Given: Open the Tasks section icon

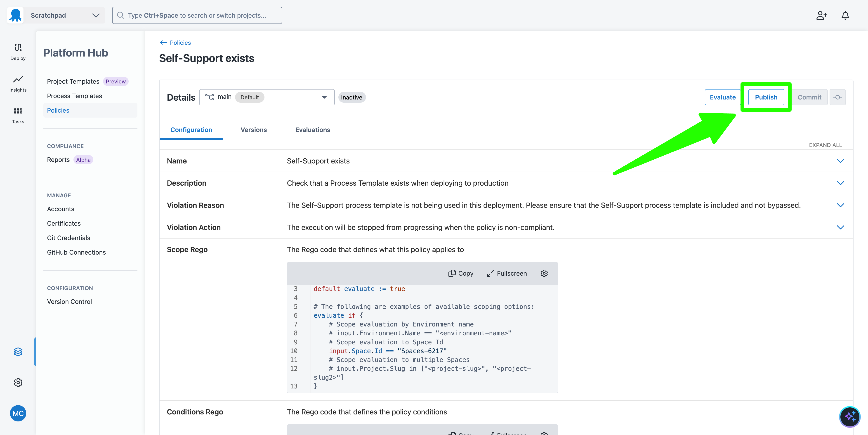Looking at the screenshot, I should point(18,115).
